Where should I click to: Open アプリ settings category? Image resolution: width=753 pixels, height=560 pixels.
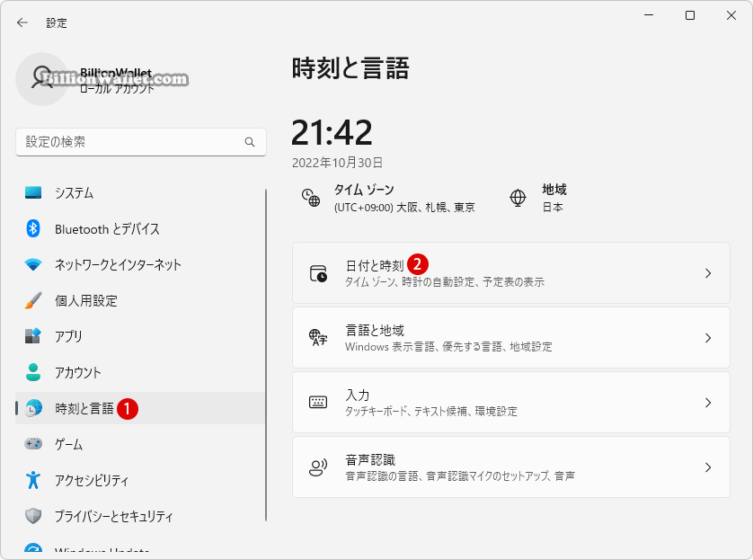(x=140, y=336)
